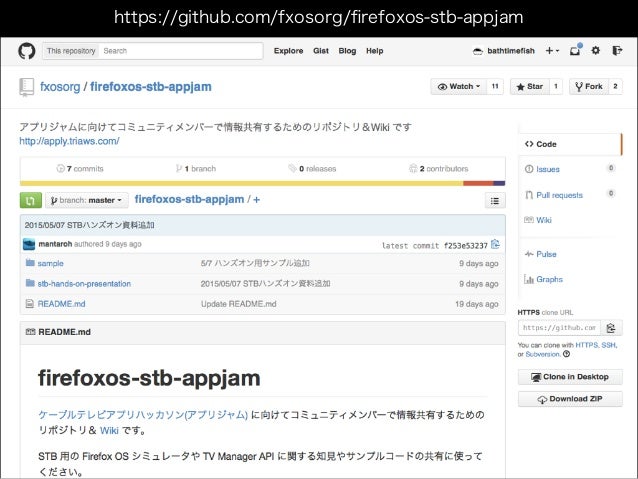Click the firefoxos-stb-appjam breadcrumb path link
The height and width of the screenshot is (479, 638).
tap(189, 199)
